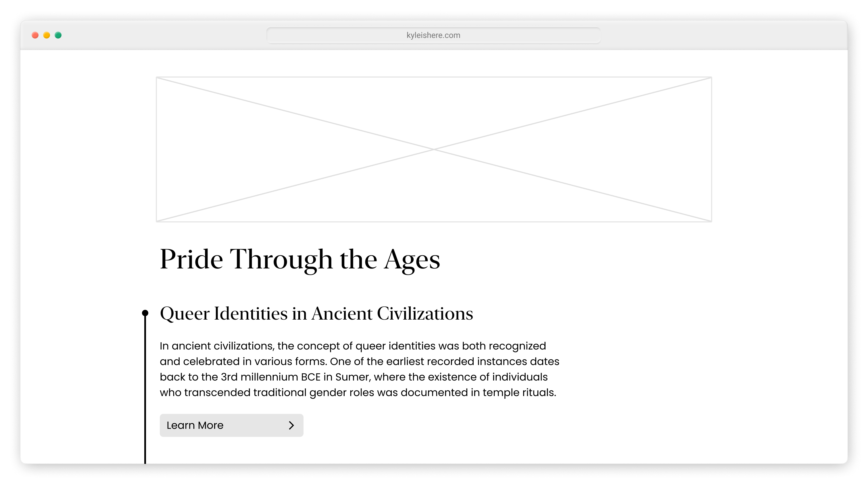Click the paragraph mentioning Sumer temple rituals
Viewport: 868px width, 484px height.
(x=359, y=369)
